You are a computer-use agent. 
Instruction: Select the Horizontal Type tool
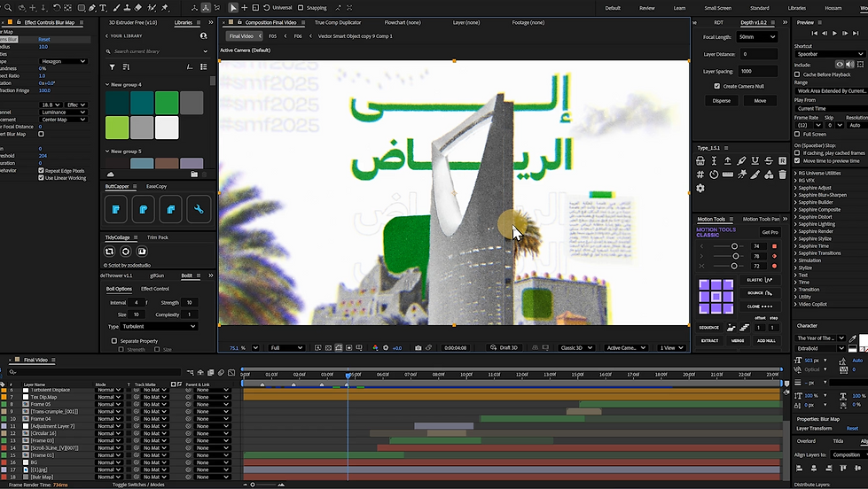103,8
